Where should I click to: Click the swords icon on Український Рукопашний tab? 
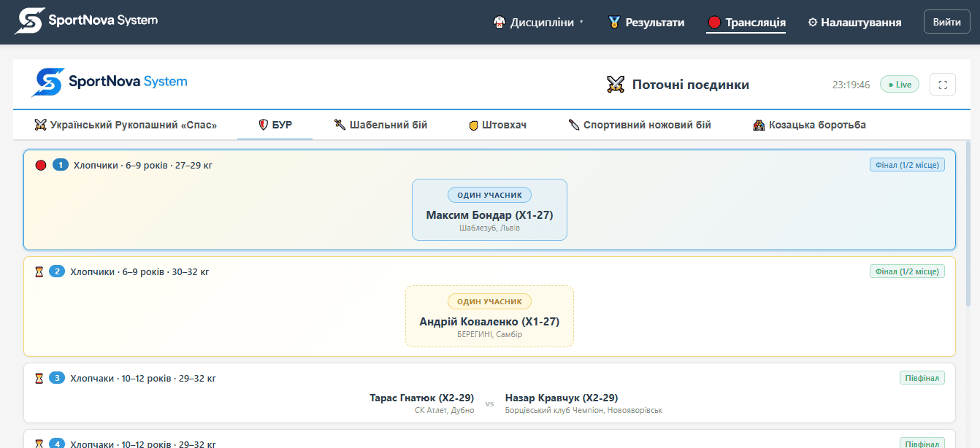tap(41, 125)
